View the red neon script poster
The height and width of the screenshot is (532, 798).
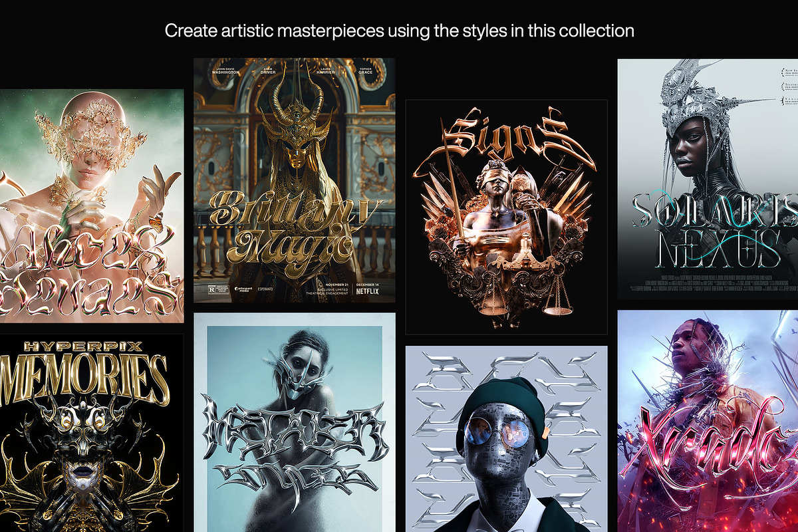(708, 421)
